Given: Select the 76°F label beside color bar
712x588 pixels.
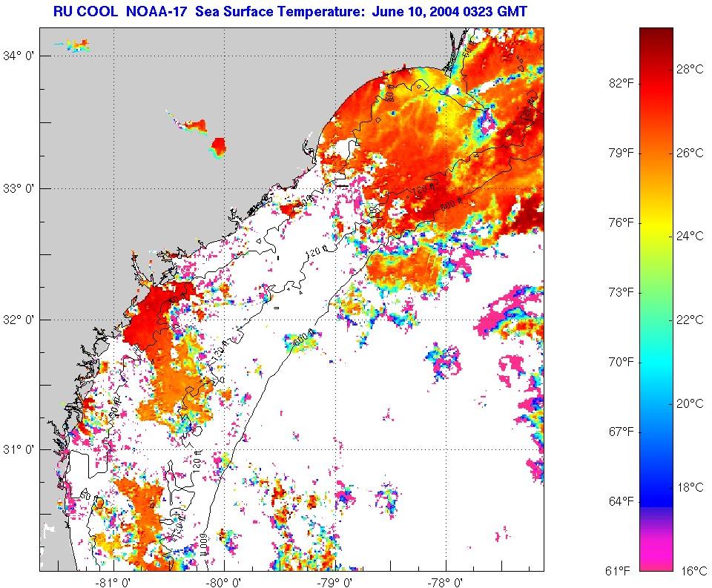Looking at the screenshot, I should (621, 222).
